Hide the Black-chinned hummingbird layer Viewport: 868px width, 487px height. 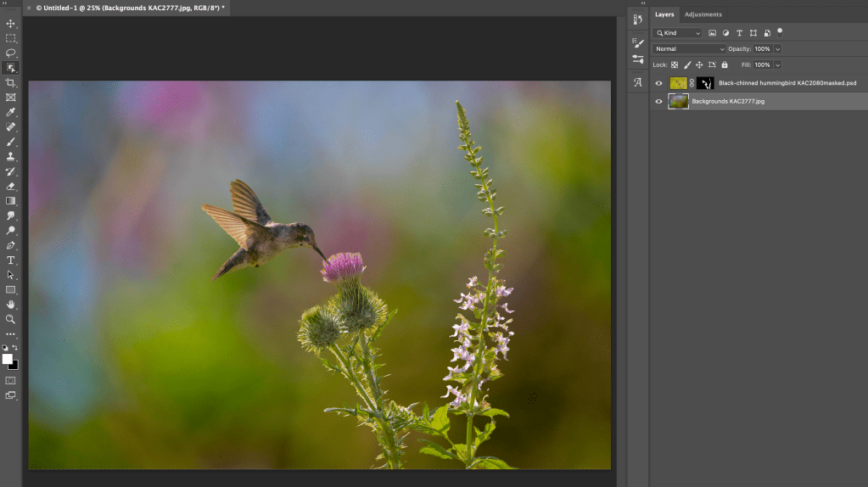[x=658, y=83]
